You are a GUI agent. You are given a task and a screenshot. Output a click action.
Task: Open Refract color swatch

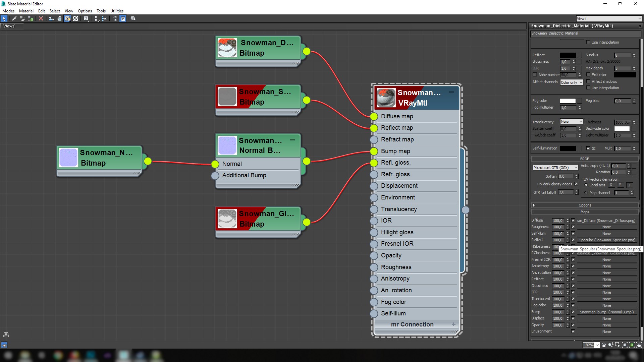568,55
